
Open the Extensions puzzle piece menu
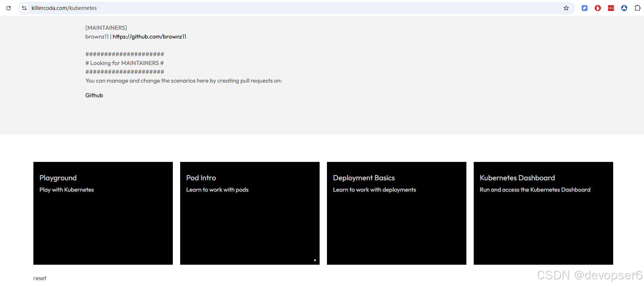pos(637,8)
